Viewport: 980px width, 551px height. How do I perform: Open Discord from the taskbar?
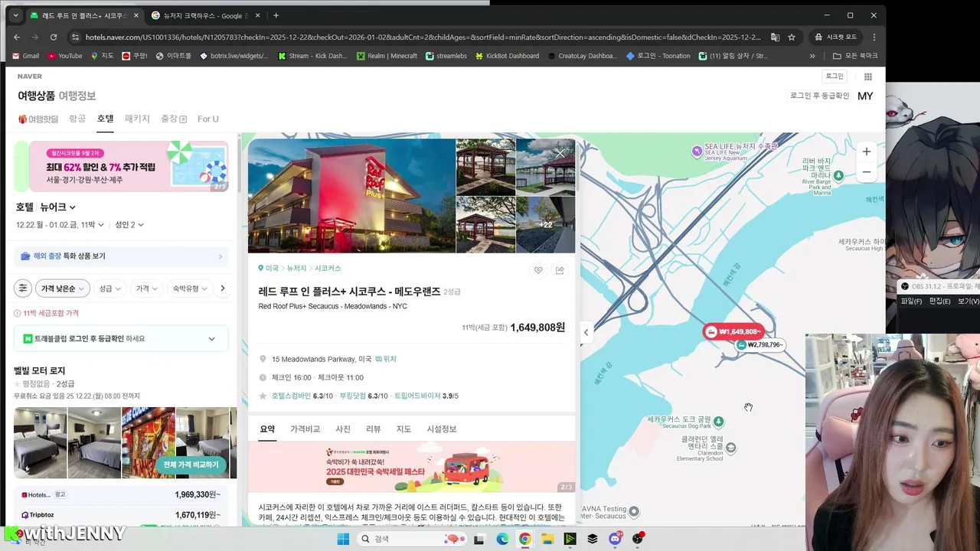tap(615, 539)
